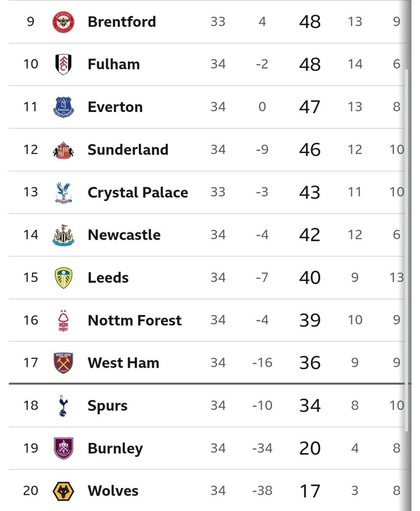Click the Newcastle club badge
420x511 pixels.
coord(63,235)
